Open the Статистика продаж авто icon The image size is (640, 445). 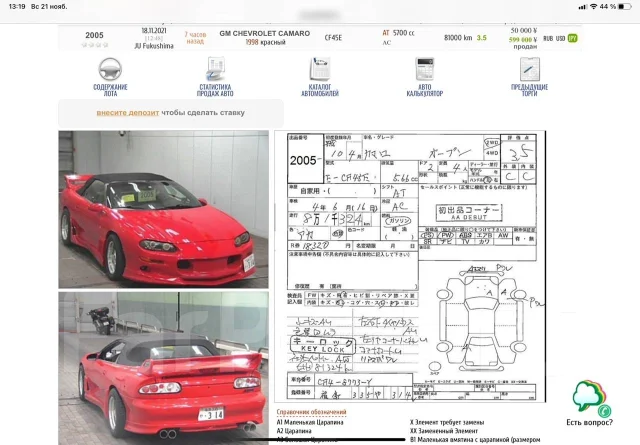(x=215, y=69)
